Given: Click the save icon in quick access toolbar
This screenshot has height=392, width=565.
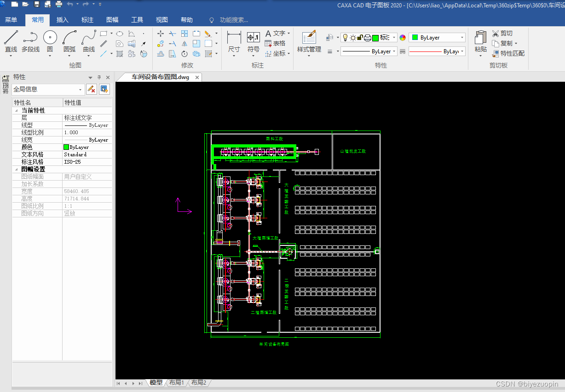Looking at the screenshot, I should (x=36, y=4).
